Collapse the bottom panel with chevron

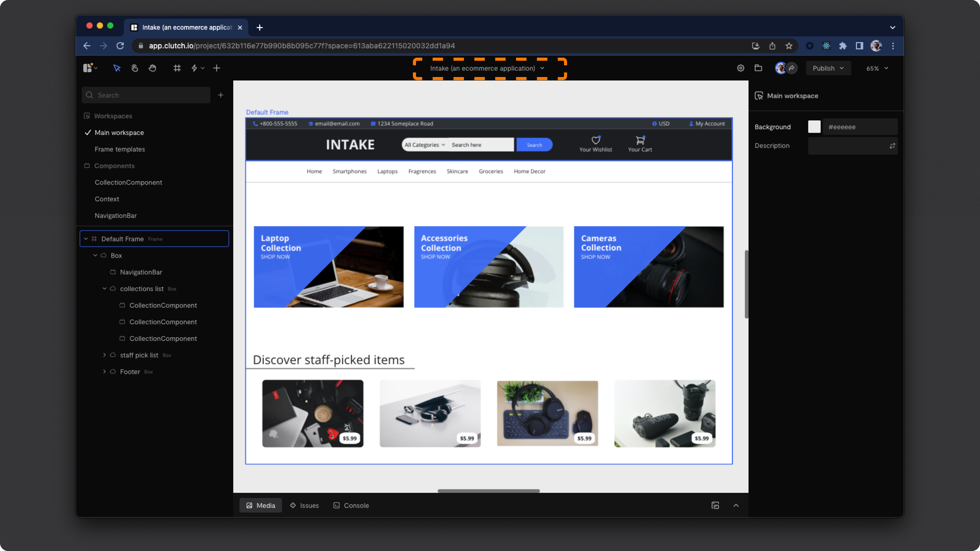[736, 505]
